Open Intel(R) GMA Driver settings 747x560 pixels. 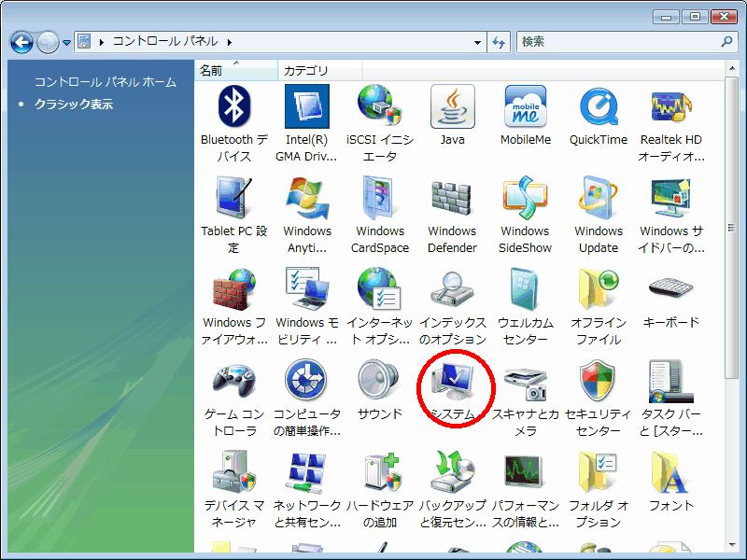point(307,124)
